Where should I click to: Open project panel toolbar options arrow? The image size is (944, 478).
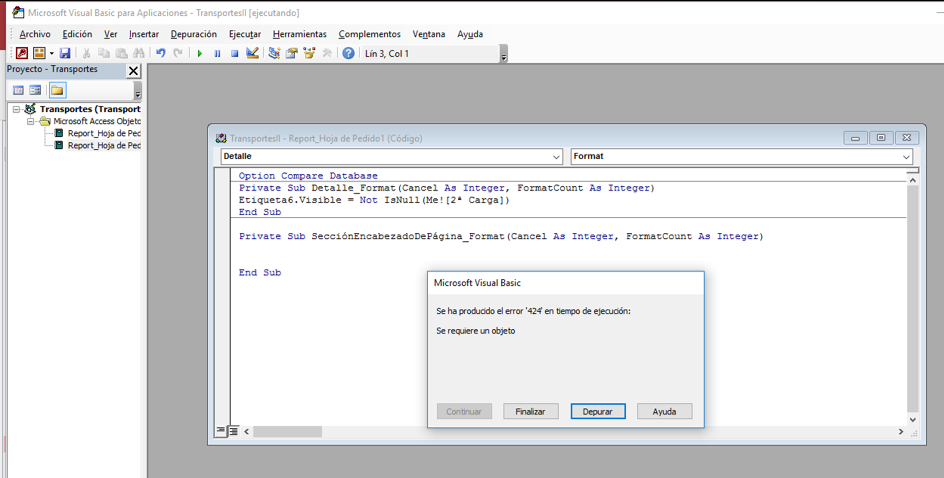138,93
